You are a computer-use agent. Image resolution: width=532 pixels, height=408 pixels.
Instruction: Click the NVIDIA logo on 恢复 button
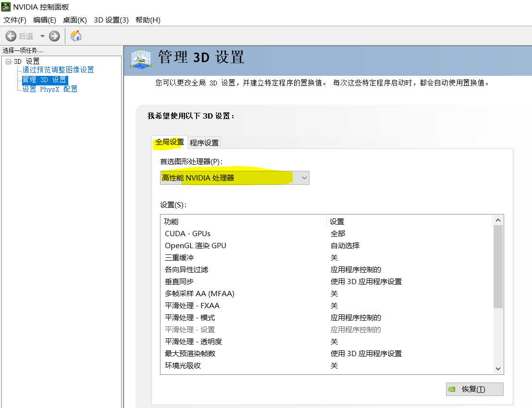(452, 389)
